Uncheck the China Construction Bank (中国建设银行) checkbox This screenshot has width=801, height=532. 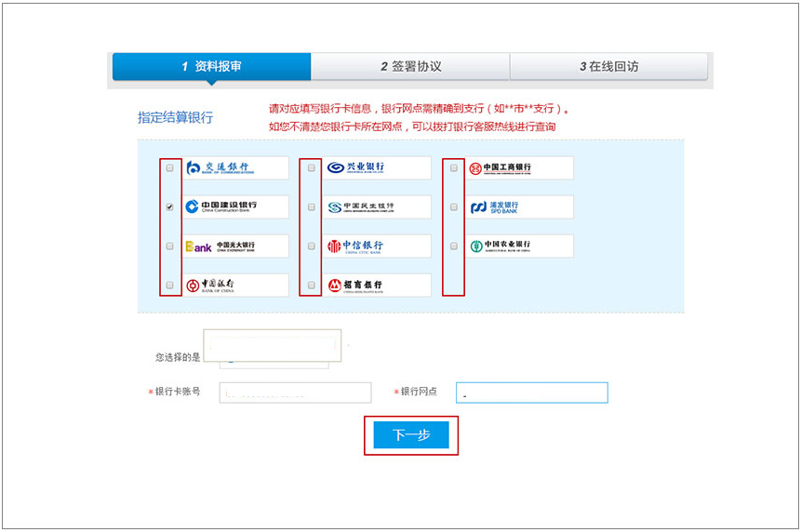click(169, 206)
